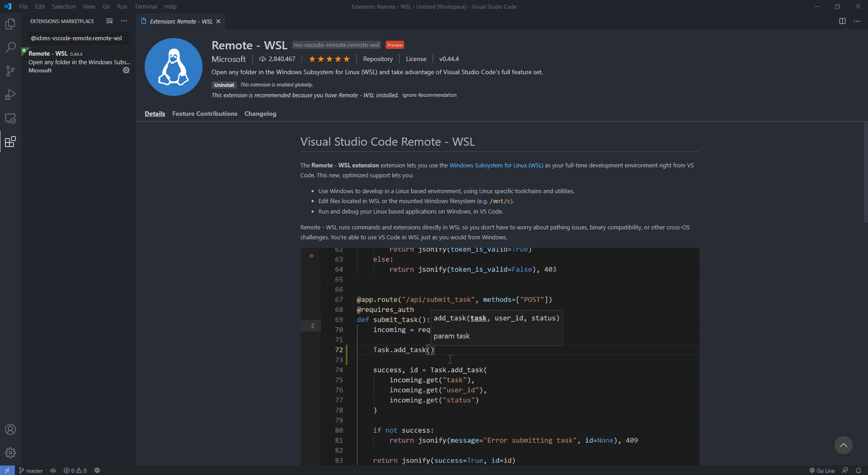868x475 pixels.
Task: Open the Run and Debug view
Action: (x=10, y=95)
